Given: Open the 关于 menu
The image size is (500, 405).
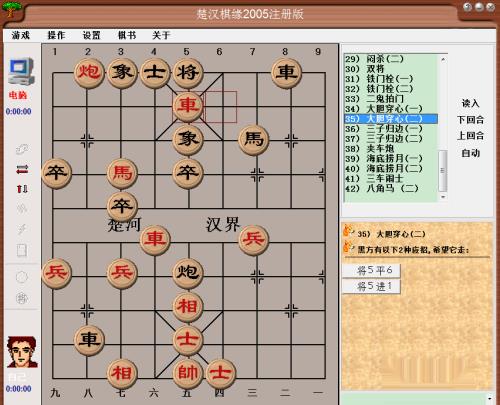Looking at the screenshot, I should point(161,35).
